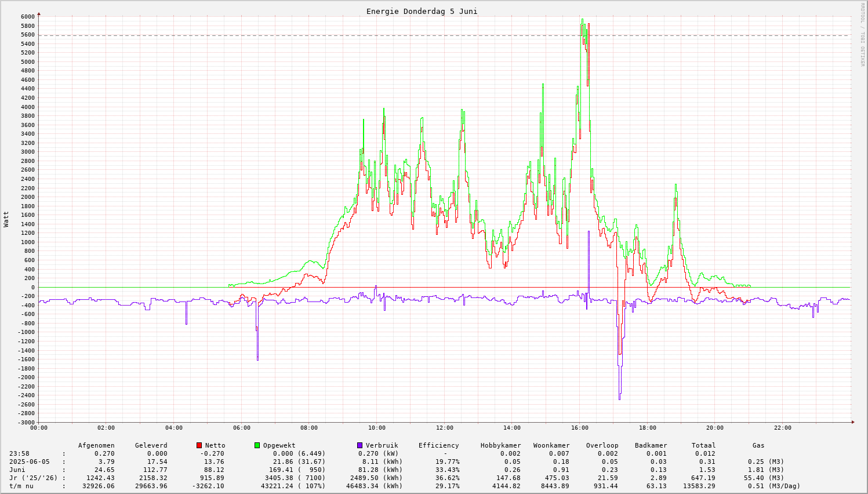The height and width of the screenshot is (494, 868).
Task: Click the Totaal column header
Action: [703, 445]
